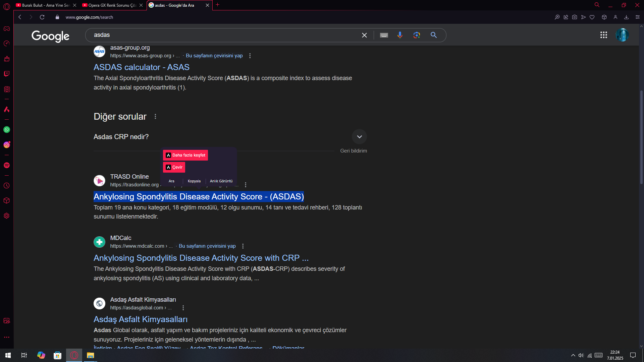Screen dimensions: 644x362
Task: Click inside the Google search field
Action: (x=225, y=35)
